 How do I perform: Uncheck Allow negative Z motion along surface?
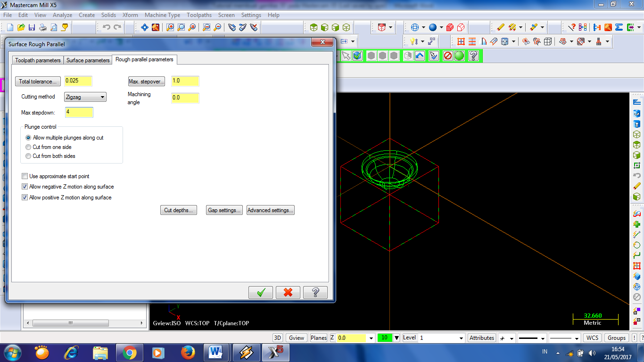click(x=25, y=187)
